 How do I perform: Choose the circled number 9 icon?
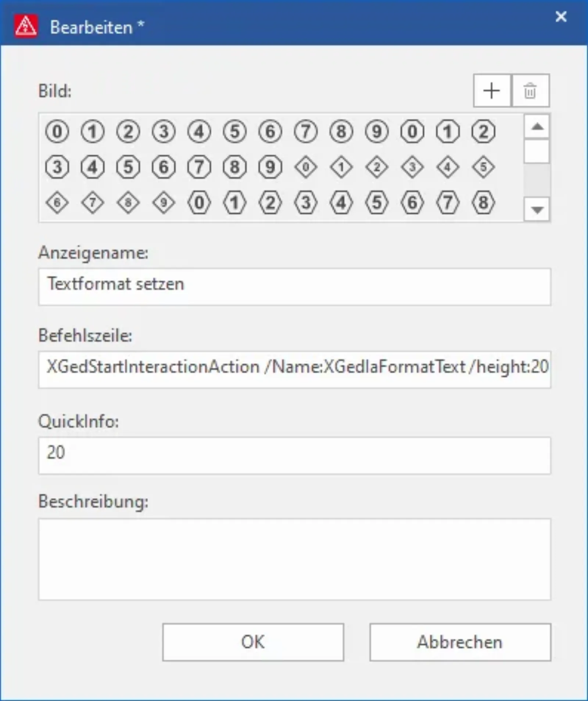point(377,131)
